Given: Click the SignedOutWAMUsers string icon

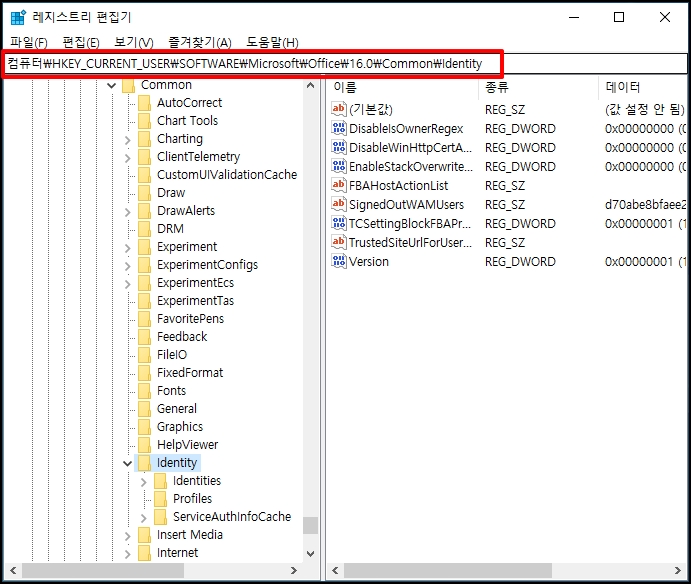Looking at the screenshot, I should click(338, 204).
